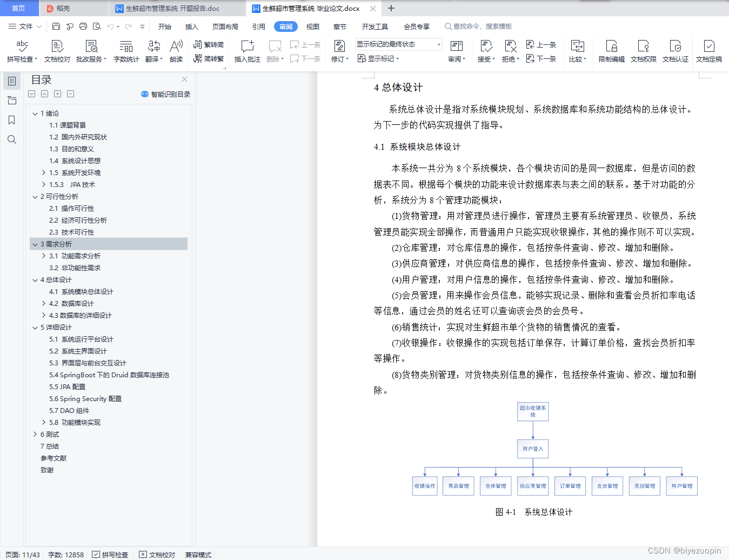Open the correction service (批改服务)
This screenshot has width=729, height=560.
coord(91,51)
